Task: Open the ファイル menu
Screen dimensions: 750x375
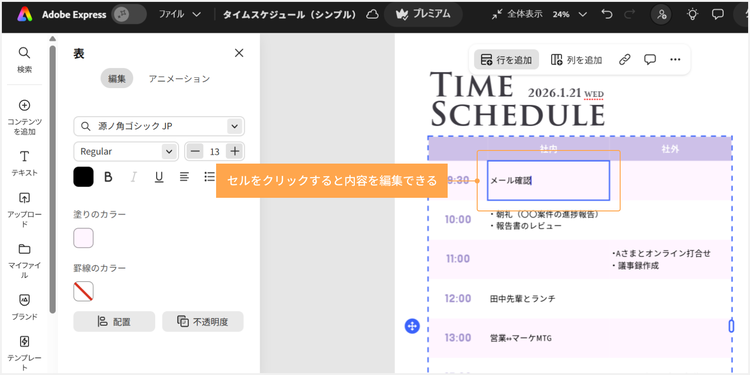Action: pos(179,14)
